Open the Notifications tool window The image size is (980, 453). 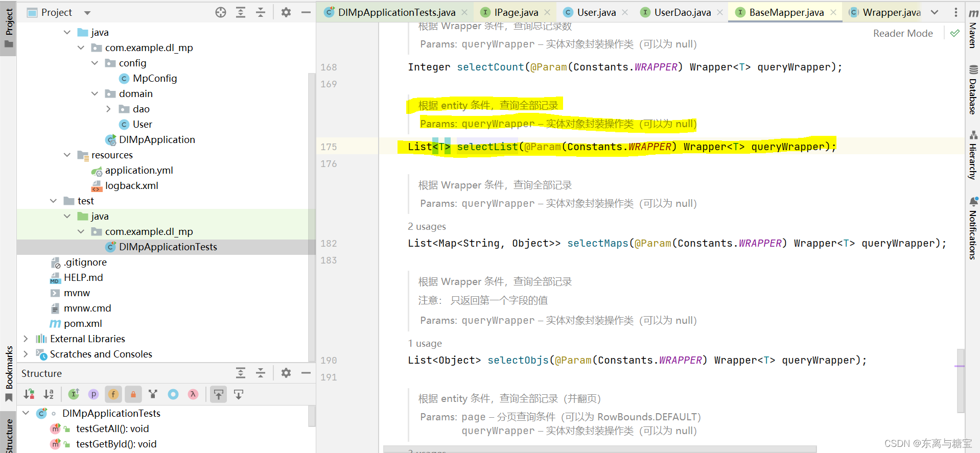973,228
